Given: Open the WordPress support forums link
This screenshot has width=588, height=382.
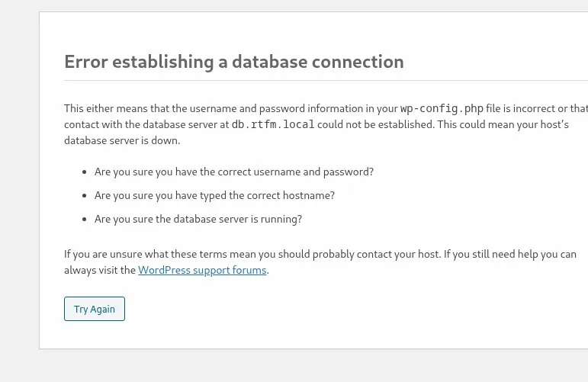Looking at the screenshot, I should pos(202,270).
